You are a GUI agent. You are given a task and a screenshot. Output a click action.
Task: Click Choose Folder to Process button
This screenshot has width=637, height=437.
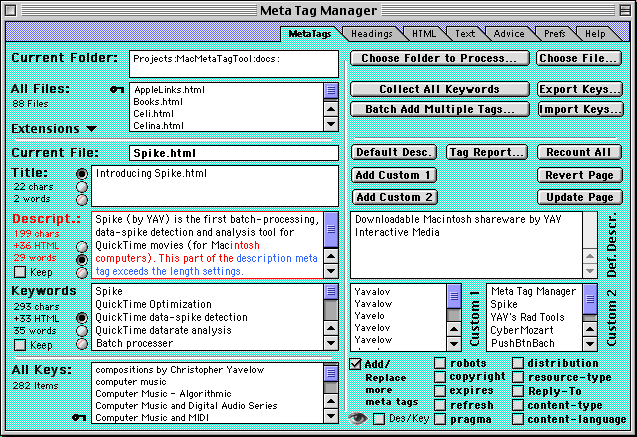click(x=440, y=58)
